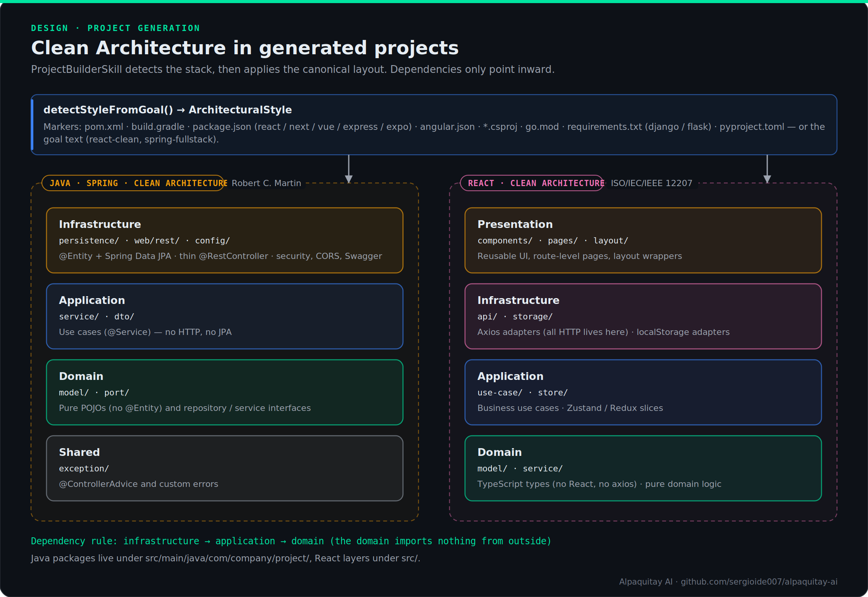Click the detectStyleFromGoal() → ArchitecturalStyle heading

point(167,110)
